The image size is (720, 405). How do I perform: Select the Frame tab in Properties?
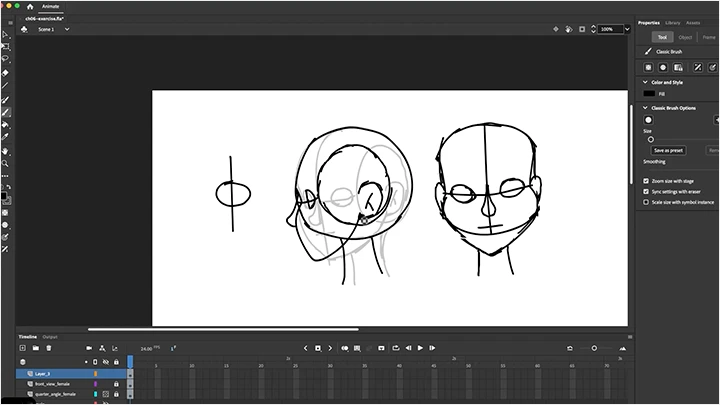pos(709,37)
